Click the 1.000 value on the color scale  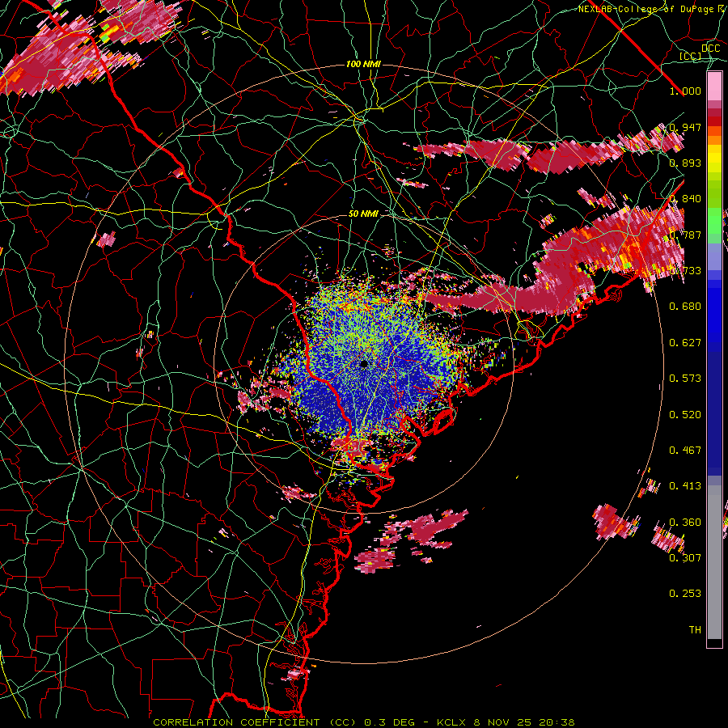[x=685, y=91]
